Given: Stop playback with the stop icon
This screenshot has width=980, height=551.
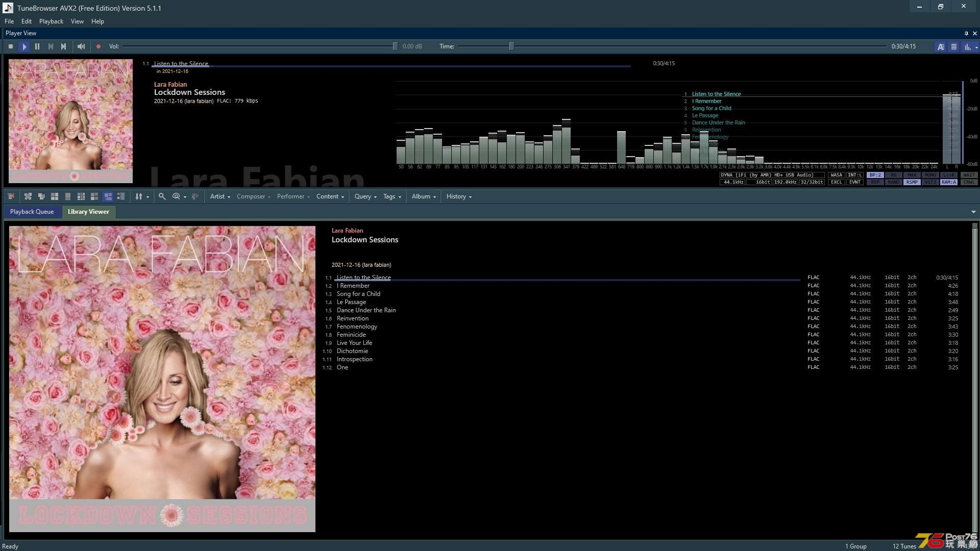Looking at the screenshot, I should pos(11,46).
